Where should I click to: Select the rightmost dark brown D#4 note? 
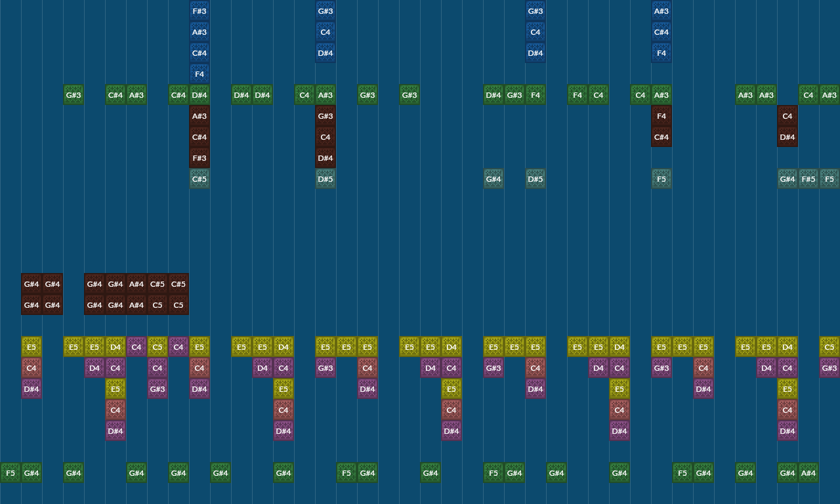(x=787, y=137)
